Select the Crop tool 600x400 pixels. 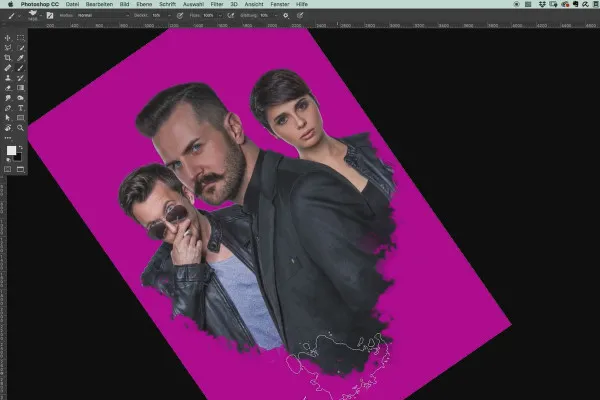tap(8, 58)
